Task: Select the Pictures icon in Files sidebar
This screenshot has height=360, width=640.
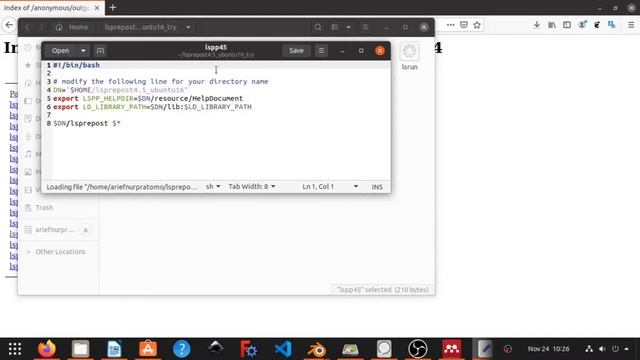Action: pos(28,172)
